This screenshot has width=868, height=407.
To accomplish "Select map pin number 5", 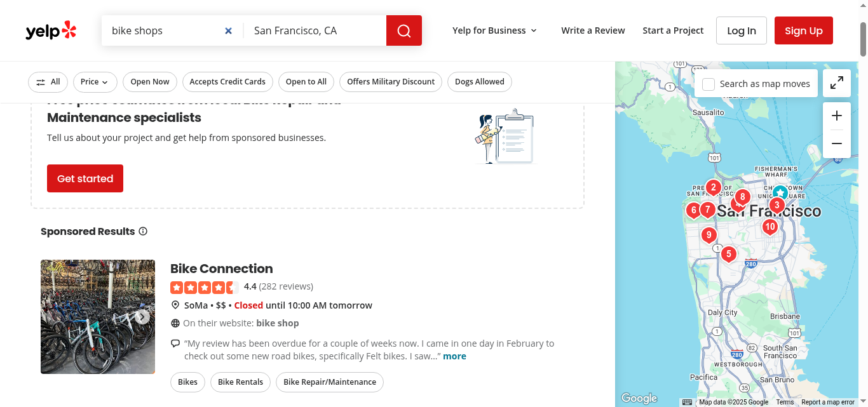I will 728,255.
